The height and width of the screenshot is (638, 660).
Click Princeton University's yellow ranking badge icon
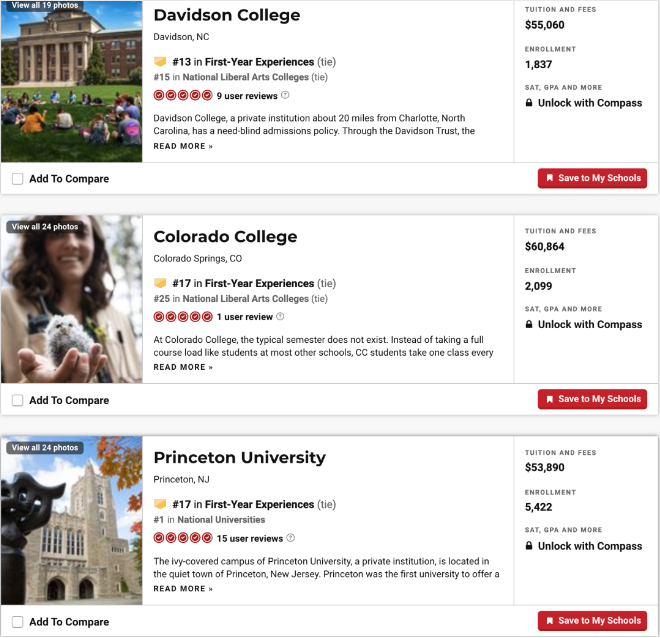pyautogui.click(x=160, y=505)
